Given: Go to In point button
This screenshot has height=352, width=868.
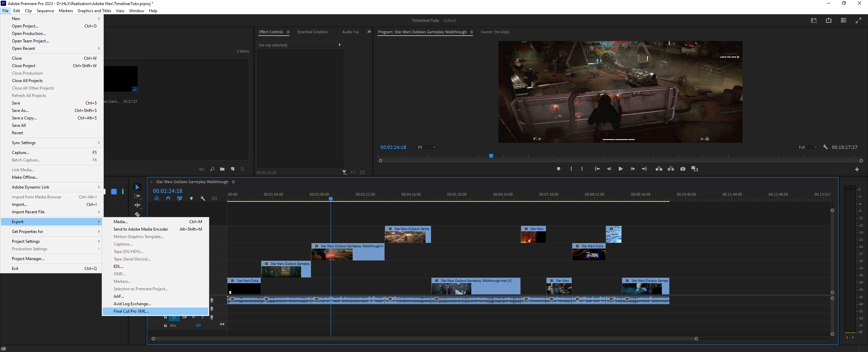Looking at the screenshot, I should click(597, 169).
